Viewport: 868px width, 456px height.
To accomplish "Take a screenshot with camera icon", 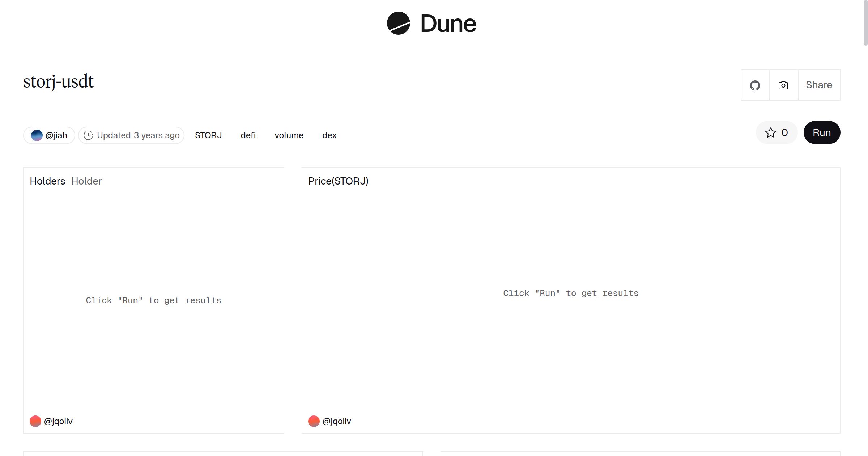I will point(783,85).
